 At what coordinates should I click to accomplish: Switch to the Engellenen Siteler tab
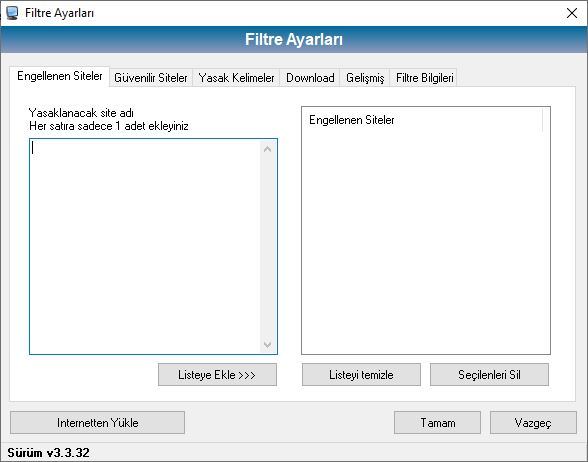pyautogui.click(x=60, y=76)
